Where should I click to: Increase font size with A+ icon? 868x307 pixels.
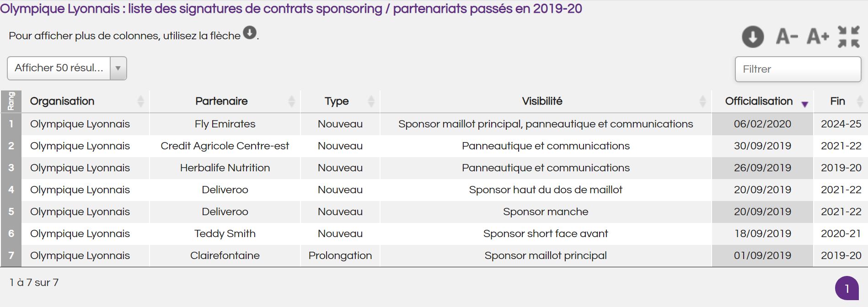pos(818,36)
